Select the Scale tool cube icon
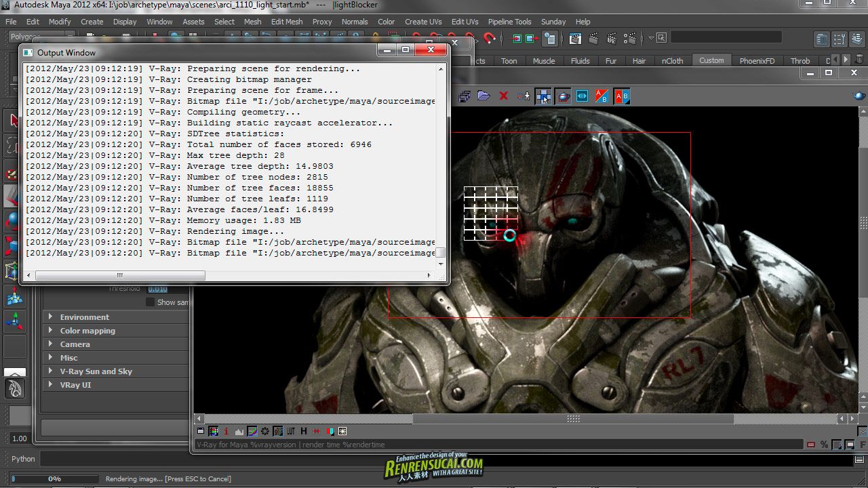The height and width of the screenshot is (488, 868). (x=13, y=245)
